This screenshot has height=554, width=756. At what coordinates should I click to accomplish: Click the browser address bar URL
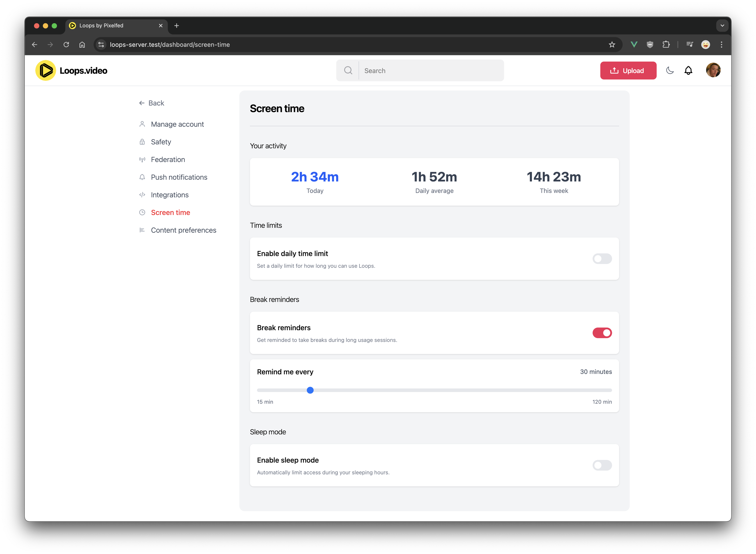(x=170, y=45)
